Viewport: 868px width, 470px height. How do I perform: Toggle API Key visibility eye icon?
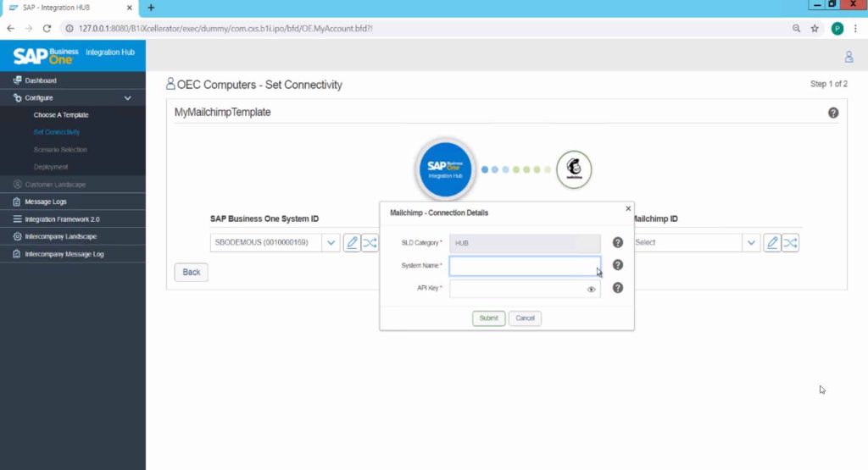tap(591, 289)
